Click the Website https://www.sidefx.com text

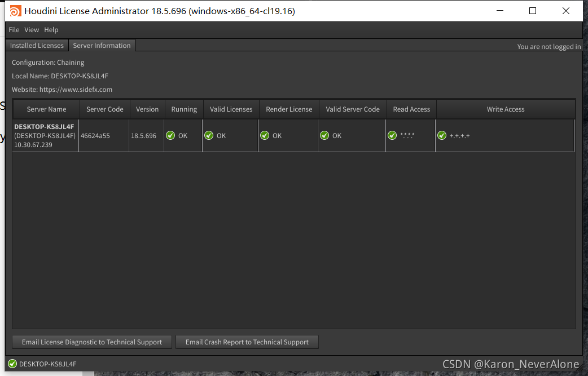62,90
